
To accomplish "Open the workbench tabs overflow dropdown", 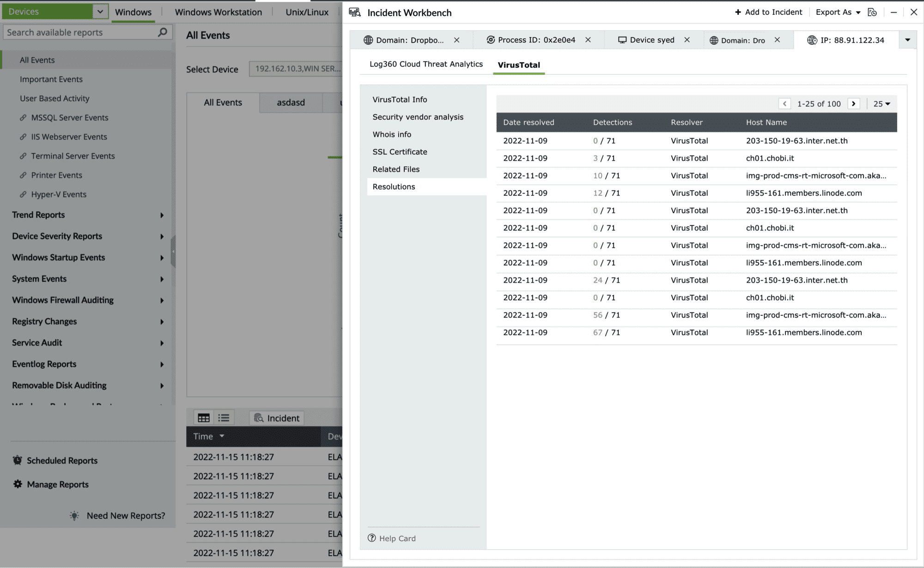I will 907,40.
